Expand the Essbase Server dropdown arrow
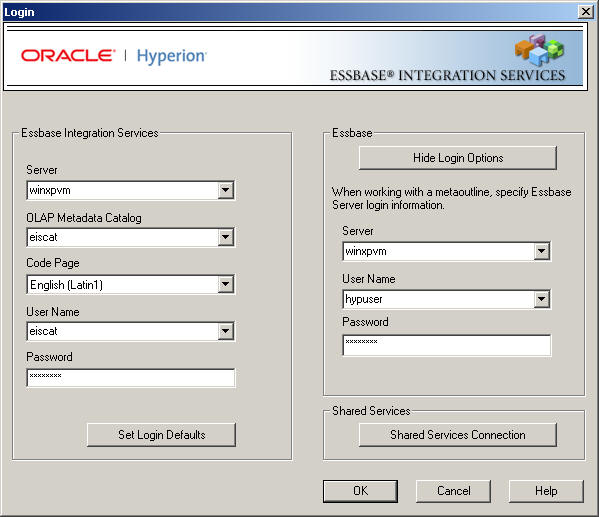Viewport: 599px width, 517px height. click(x=541, y=251)
